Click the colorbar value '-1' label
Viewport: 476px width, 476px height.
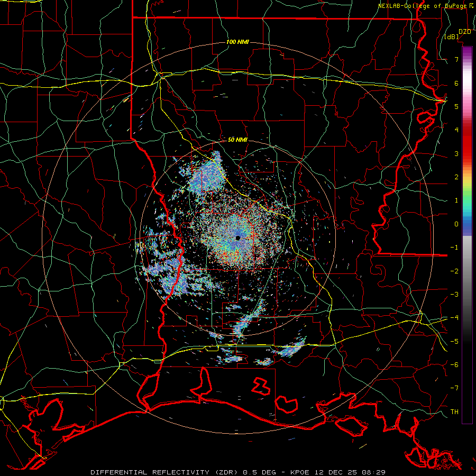coord(454,248)
